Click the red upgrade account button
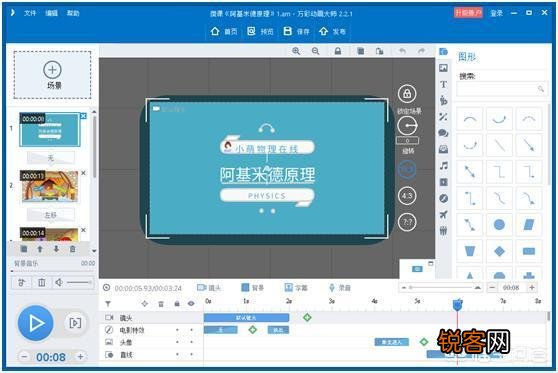This screenshot has width=558, height=373. coord(468,13)
